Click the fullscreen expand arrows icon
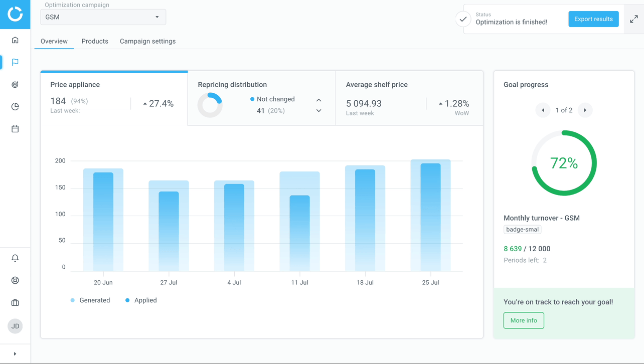 (x=634, y=19)
